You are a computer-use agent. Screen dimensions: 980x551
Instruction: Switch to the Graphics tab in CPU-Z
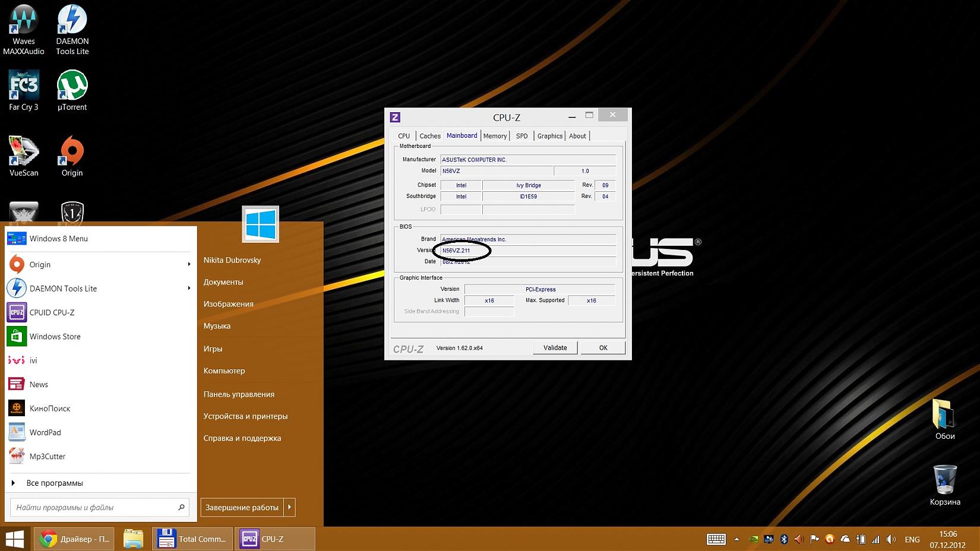pos(549,136)
